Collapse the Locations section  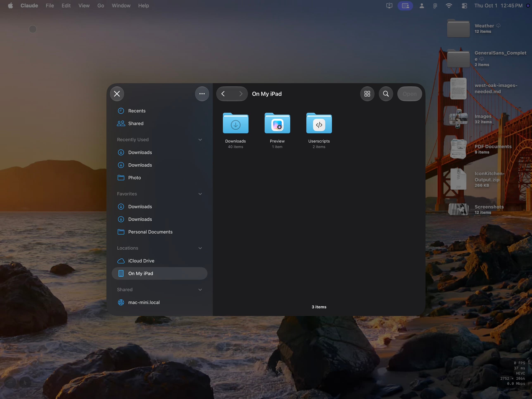[x=200, y=248]
